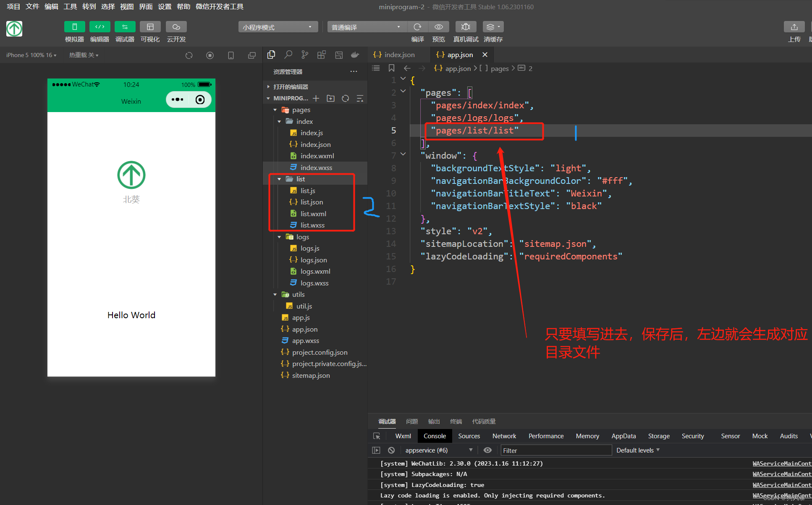The width and height of the screenshot is (812, 505).
Task: Open the source control branch icon
Action: 305,55
